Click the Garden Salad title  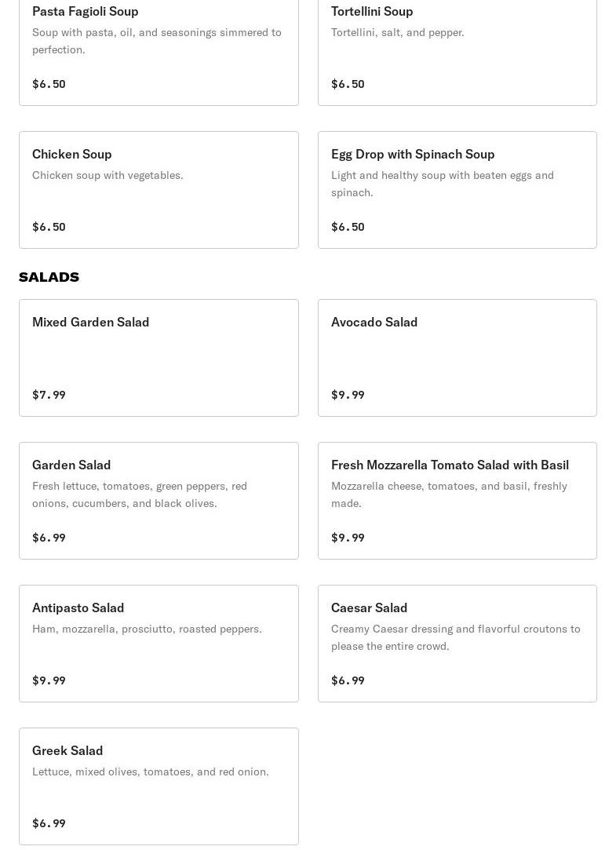71,465
